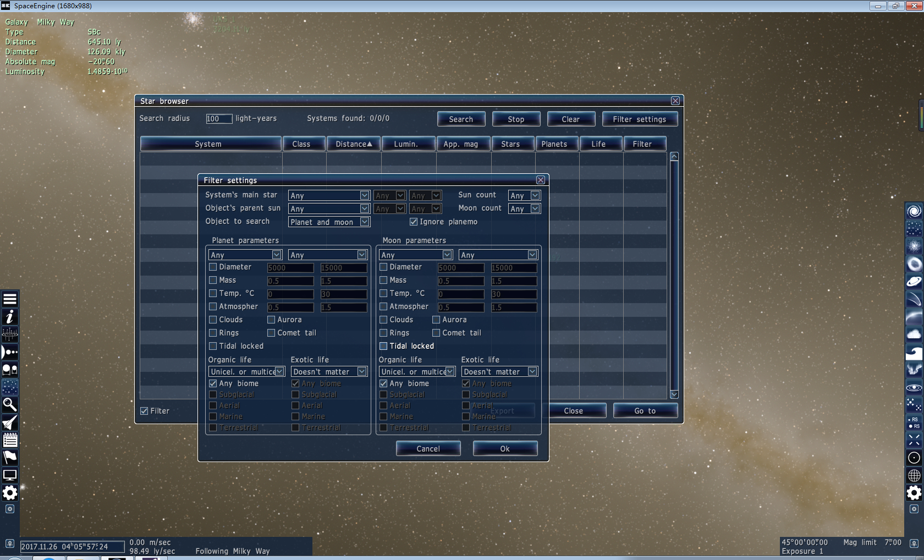
Task: Enable the planet Diameter checkbox
Action: 213,267
